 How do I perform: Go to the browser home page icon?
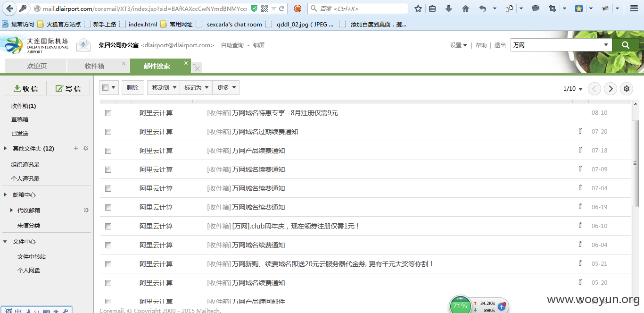coord(465,8)
